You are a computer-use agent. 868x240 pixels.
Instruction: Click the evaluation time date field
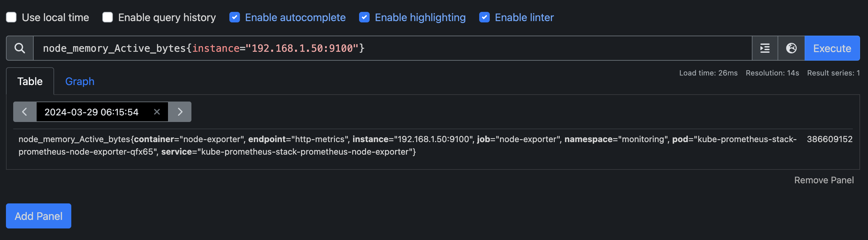point(92,112)
